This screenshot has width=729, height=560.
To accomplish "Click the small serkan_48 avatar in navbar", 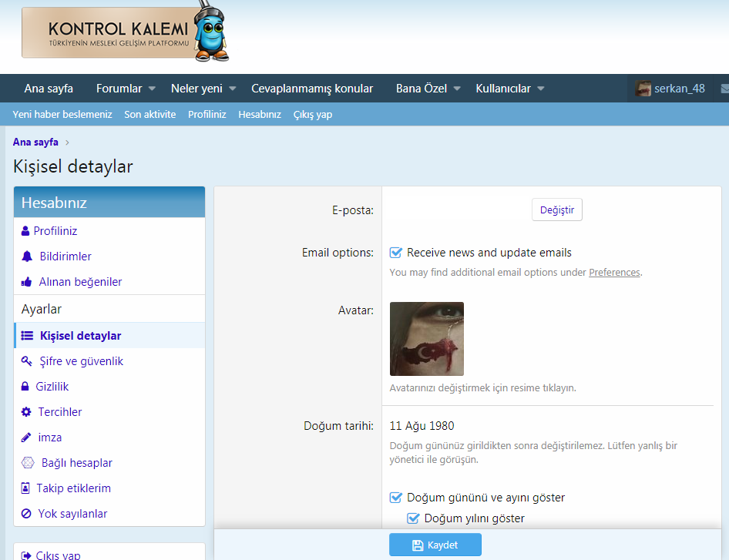I will 643,89.
